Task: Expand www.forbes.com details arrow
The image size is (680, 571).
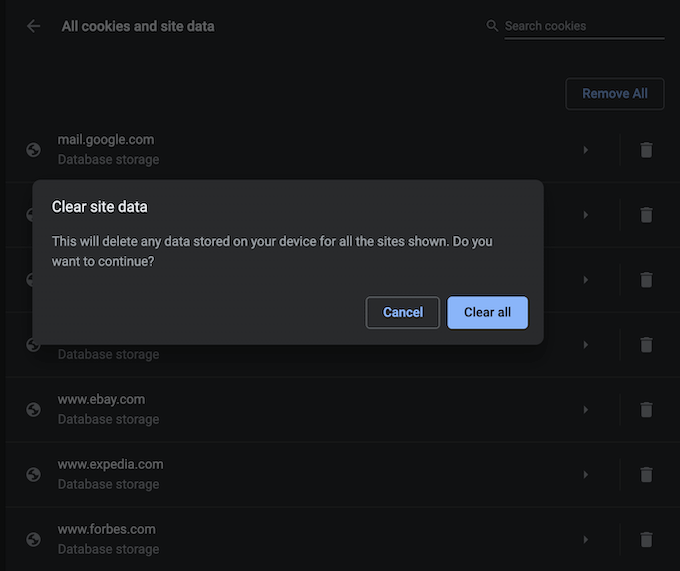Action: 585,540
